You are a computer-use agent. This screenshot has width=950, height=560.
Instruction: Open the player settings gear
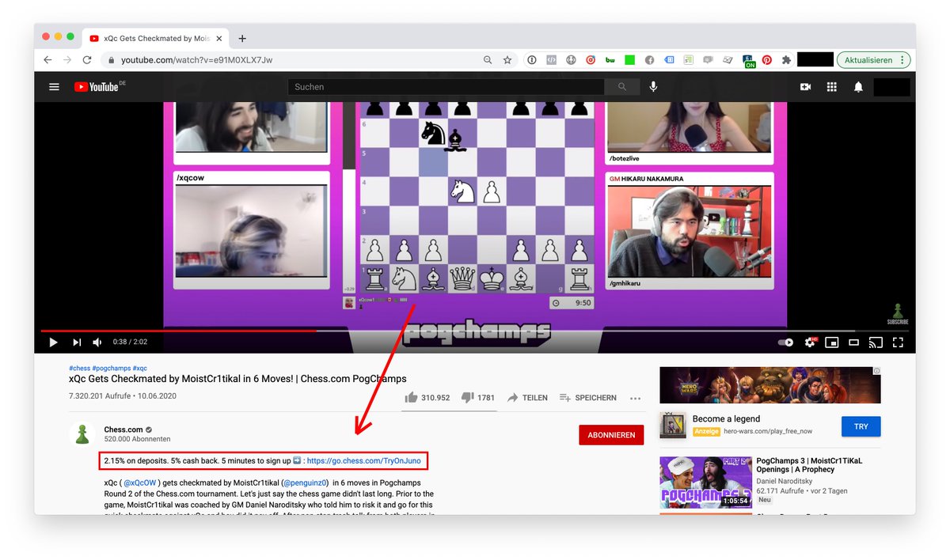810,342
